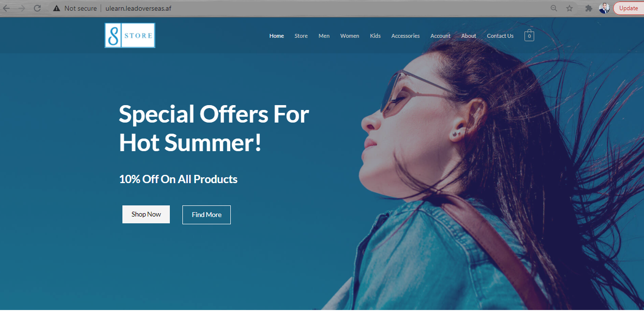Image resolution: width=644 pixels, height=311 pixels.
Task: Open the Men menu item
Action: point(324,36)
